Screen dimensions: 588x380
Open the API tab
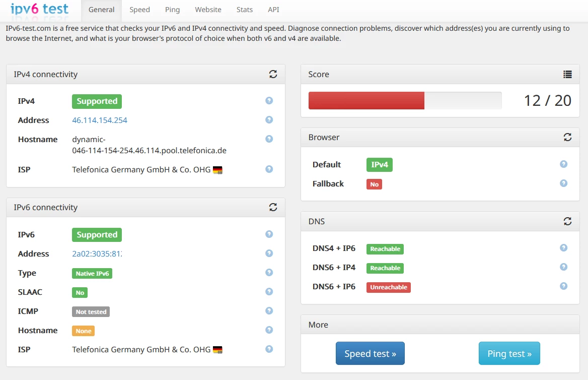tap(273, 10)
